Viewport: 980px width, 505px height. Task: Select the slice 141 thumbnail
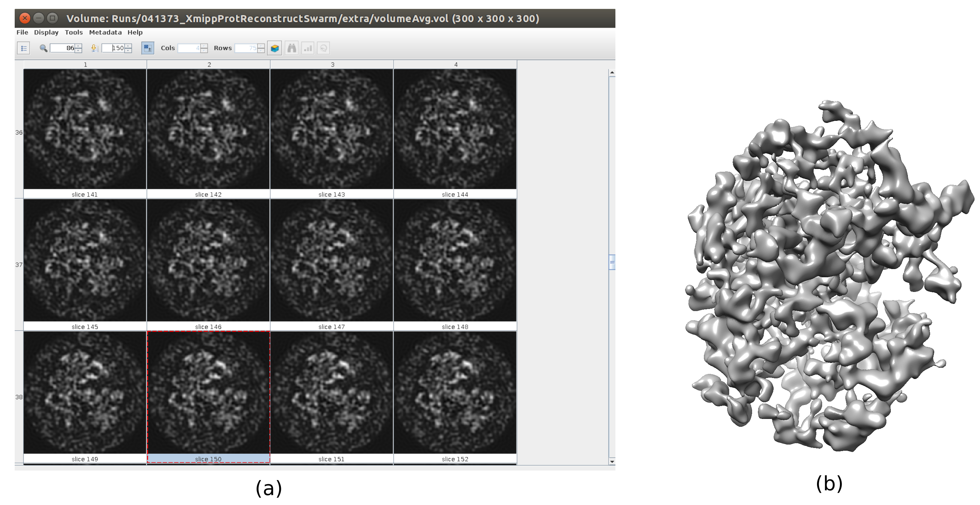pyautogui.click(x=85, y=129)
